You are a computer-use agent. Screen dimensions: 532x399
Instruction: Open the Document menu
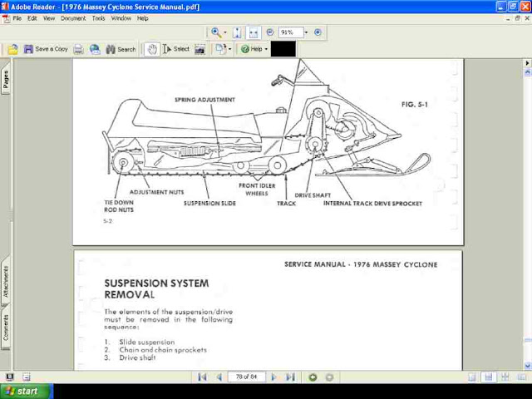tap(73, 18)
